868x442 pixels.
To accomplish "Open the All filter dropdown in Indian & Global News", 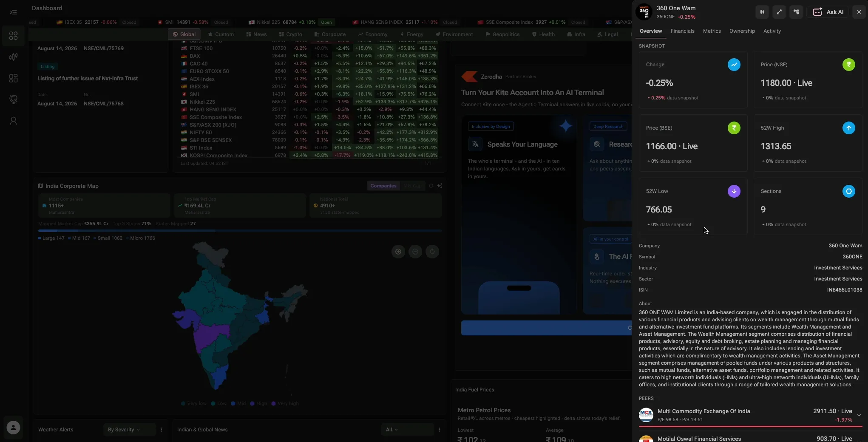I will 407,430.
